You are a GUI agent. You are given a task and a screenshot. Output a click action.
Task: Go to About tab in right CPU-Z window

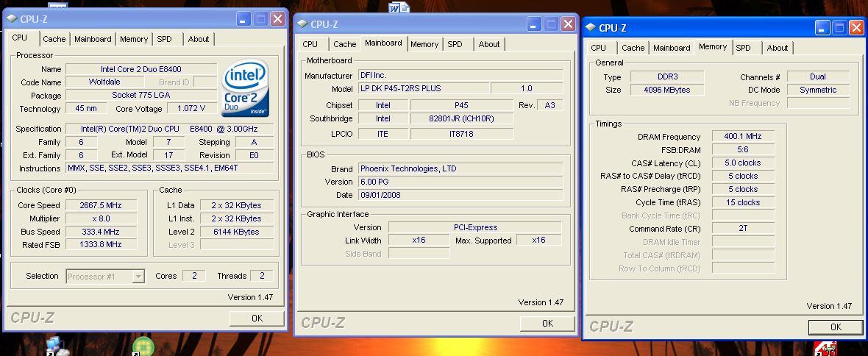tap(778, 48)
